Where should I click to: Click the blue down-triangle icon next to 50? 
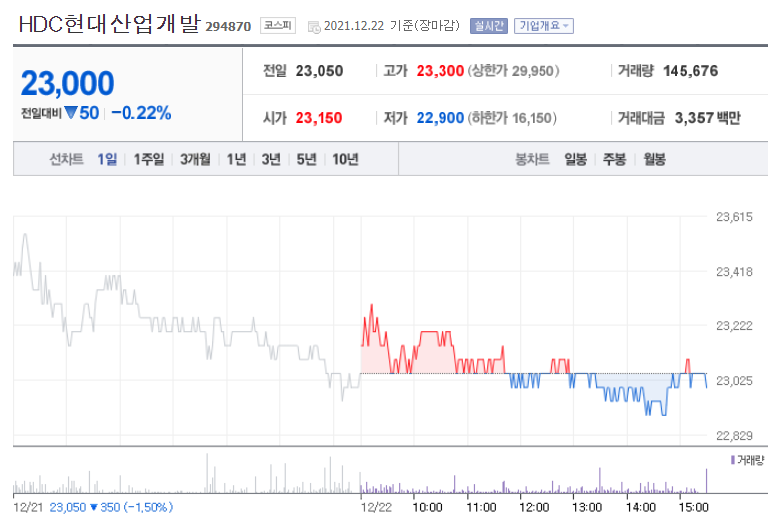pyautogui.click(x=71, y=113)
